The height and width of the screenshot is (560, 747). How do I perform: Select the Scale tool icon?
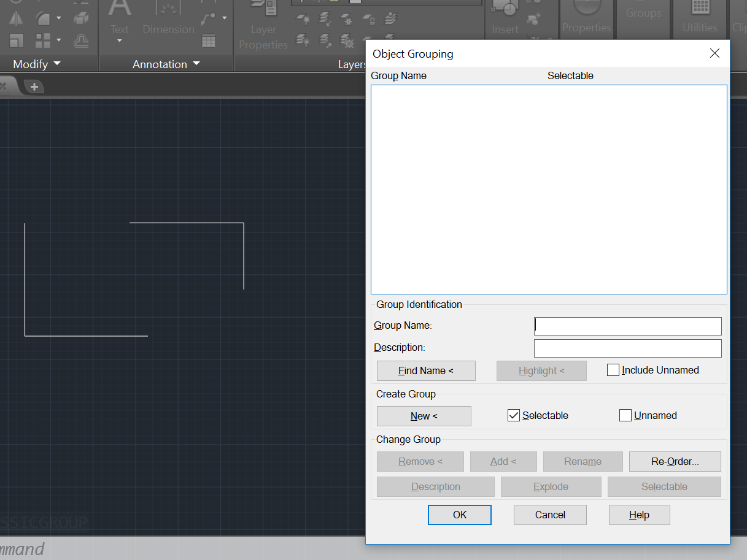click(x=16, y=40)
